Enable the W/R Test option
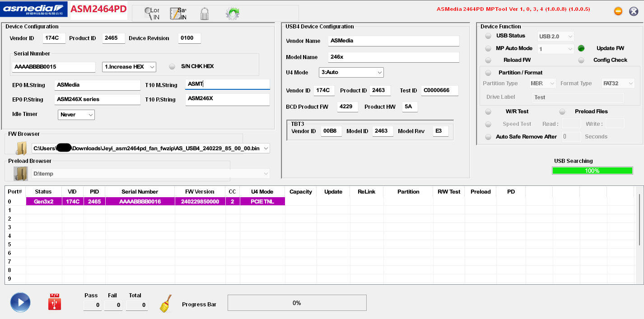This screenshot has width=644, height=319. (488, 111)
